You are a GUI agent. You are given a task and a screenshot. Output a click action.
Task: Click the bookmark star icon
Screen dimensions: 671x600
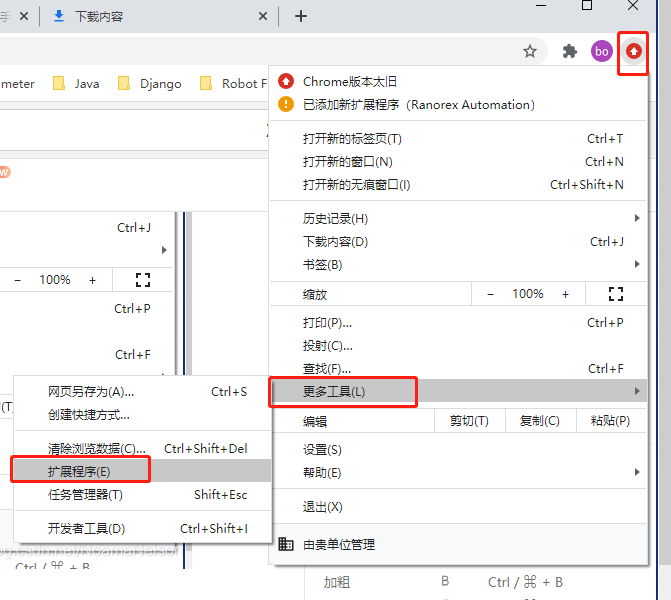click(x=530, y=51)
